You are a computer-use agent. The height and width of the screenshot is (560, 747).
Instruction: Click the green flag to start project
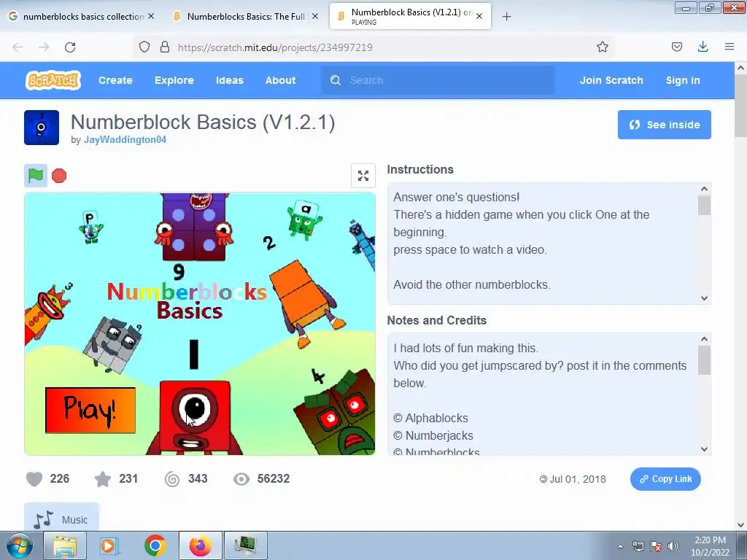tap(36, 176)
